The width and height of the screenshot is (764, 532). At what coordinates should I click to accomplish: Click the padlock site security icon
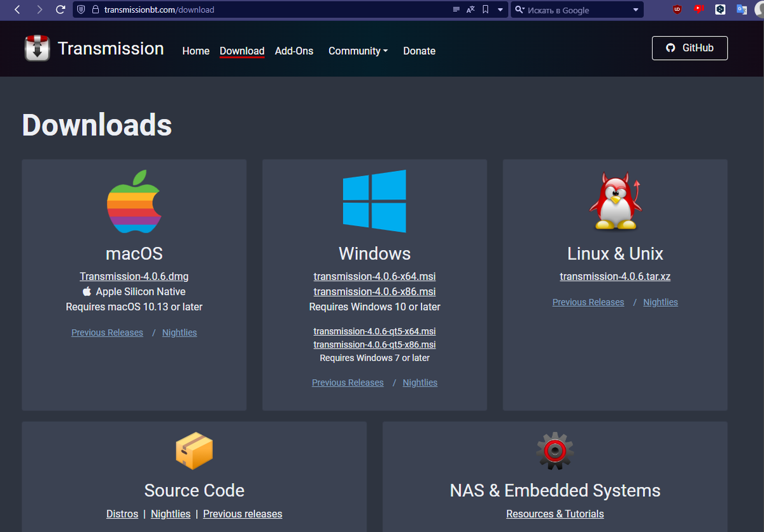tap(95, 10)
